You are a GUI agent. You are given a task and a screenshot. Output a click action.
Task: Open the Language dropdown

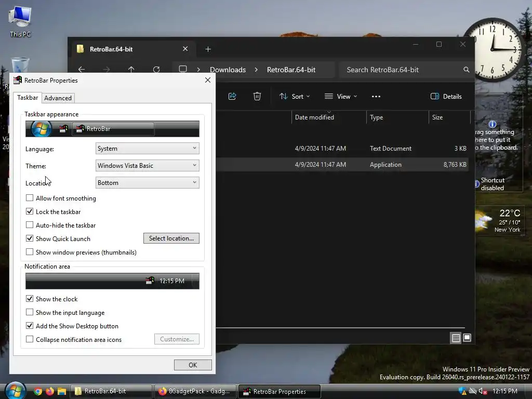pos(147,148)
